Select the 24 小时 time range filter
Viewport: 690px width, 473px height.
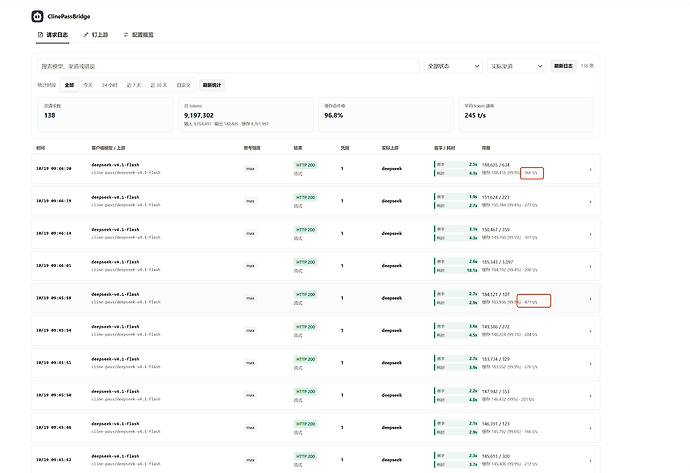110,85
